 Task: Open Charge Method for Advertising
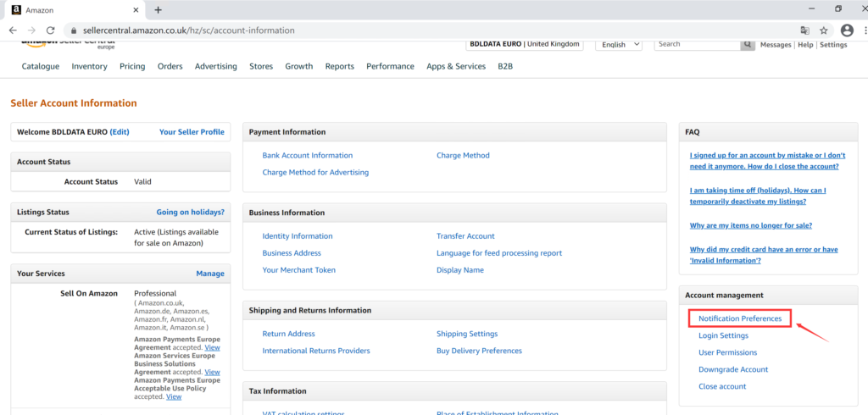point(315,173)
